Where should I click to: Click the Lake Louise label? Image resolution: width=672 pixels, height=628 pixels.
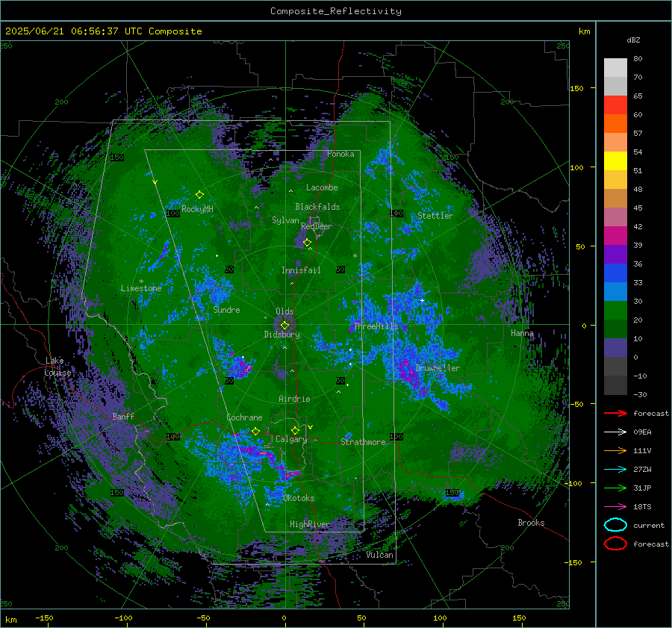(x=57, y=367)
